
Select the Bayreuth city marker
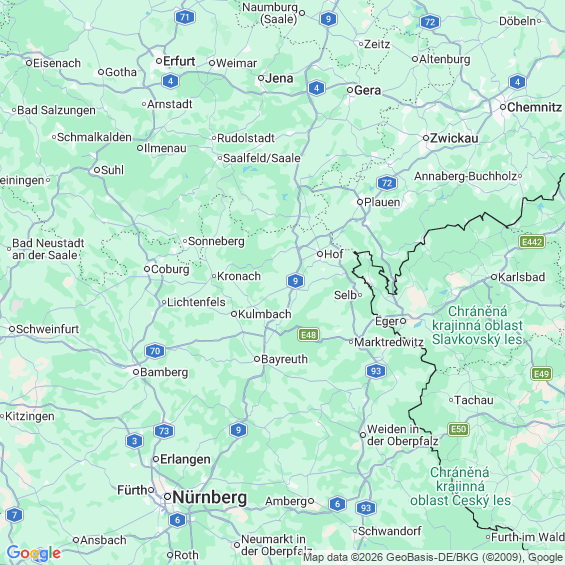click(x=257, y=359)
